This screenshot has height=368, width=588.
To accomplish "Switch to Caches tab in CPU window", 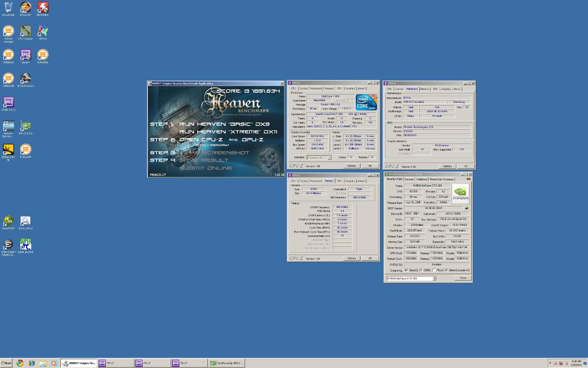I will pos(304,88).
